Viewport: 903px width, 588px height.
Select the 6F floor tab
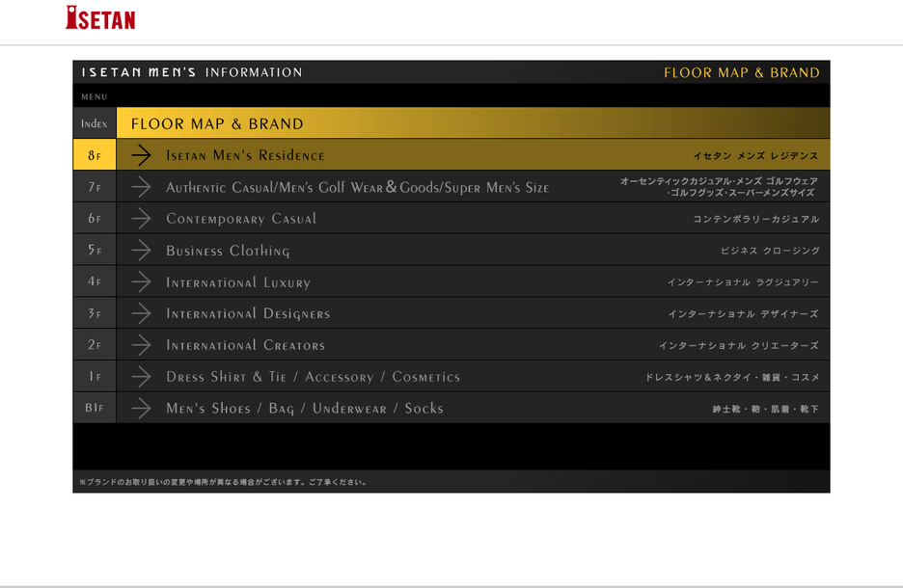(95, 218)
